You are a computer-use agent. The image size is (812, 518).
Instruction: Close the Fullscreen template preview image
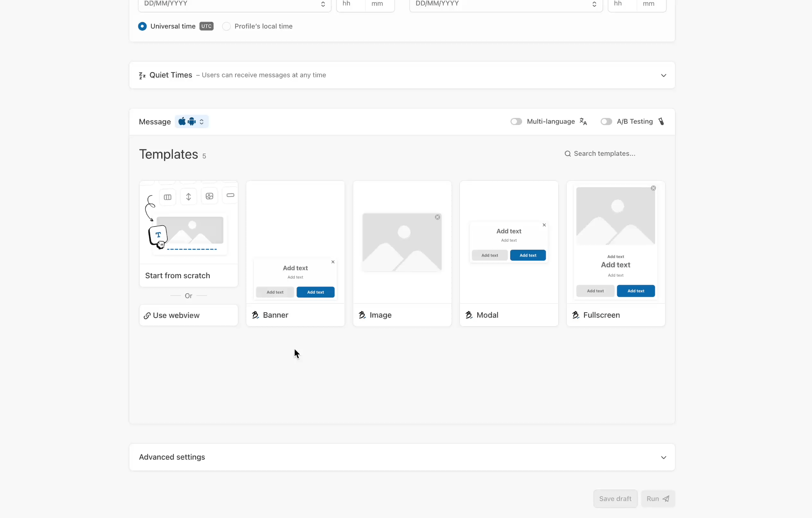point(653,188)
